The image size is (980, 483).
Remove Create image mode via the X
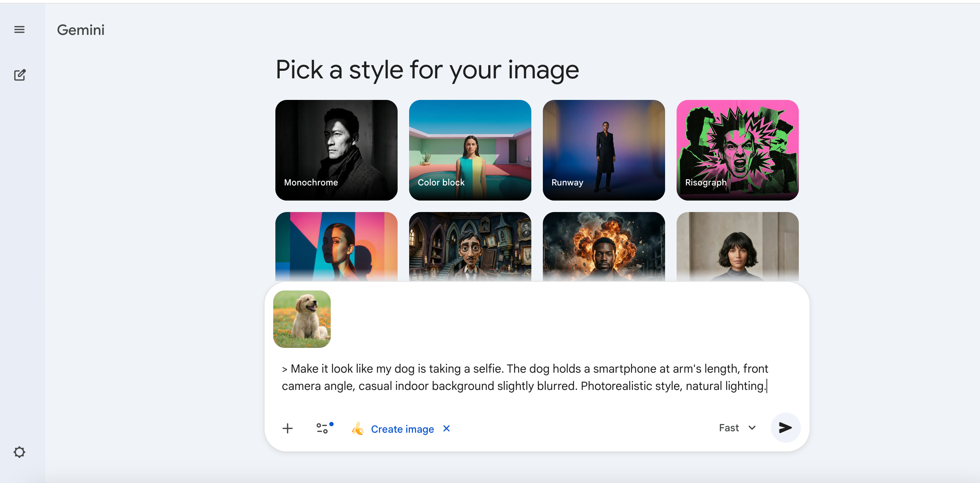pyautogui.click(x=446, y=429)
